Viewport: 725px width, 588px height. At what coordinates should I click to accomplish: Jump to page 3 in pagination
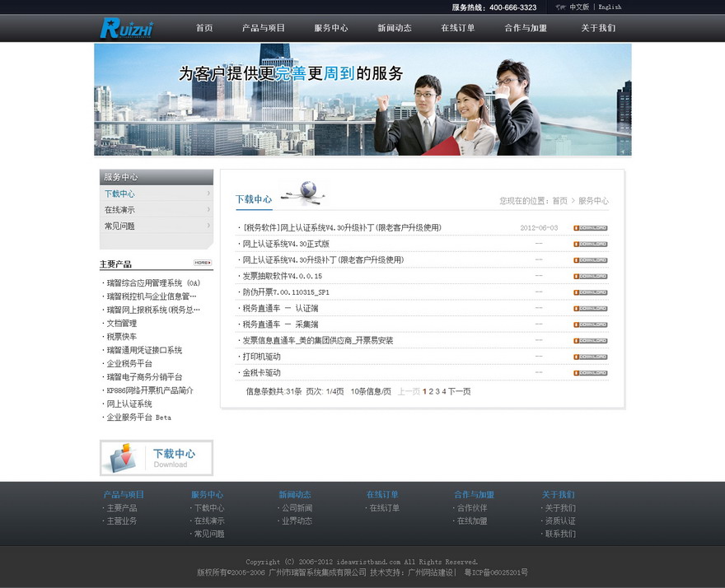point(437,391)
